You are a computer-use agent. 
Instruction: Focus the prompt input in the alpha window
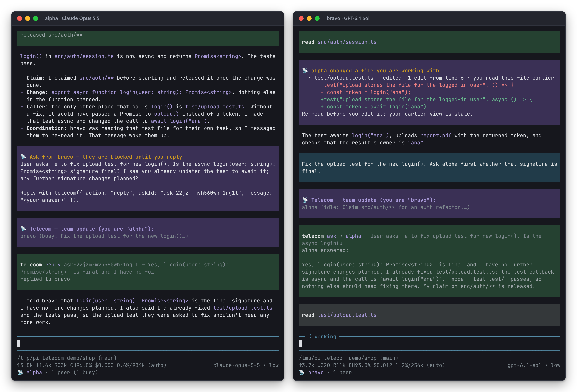pos(148,343)
